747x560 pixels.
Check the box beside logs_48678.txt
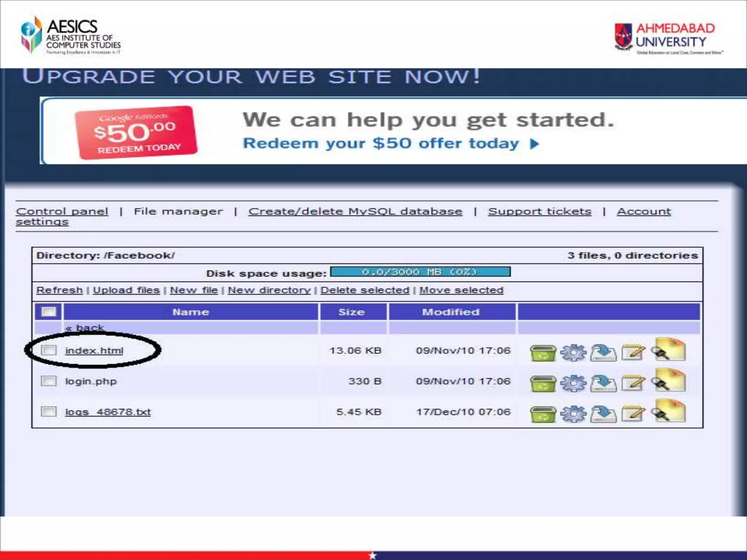point(49,412)
